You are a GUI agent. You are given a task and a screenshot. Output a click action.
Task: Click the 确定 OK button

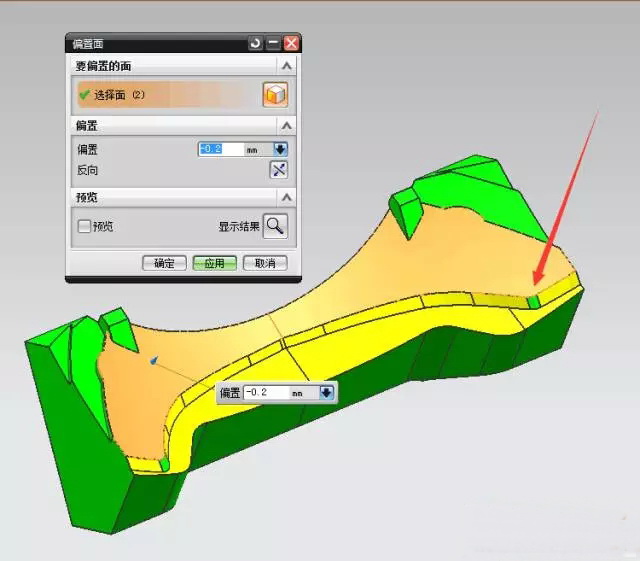[164, 263]
